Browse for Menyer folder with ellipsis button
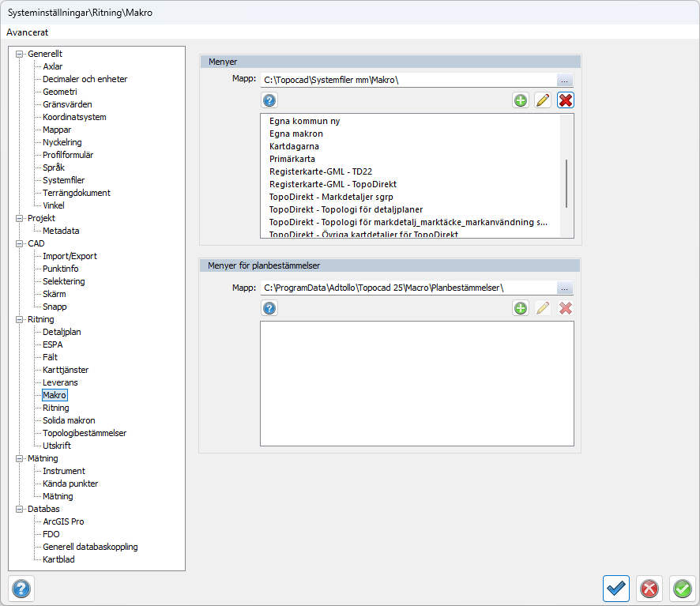Viewport: 700px width, 606px height. 564,80
